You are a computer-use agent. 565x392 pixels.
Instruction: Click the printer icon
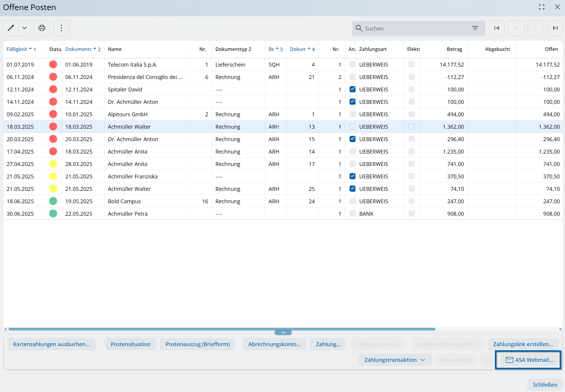coord(42,28)
